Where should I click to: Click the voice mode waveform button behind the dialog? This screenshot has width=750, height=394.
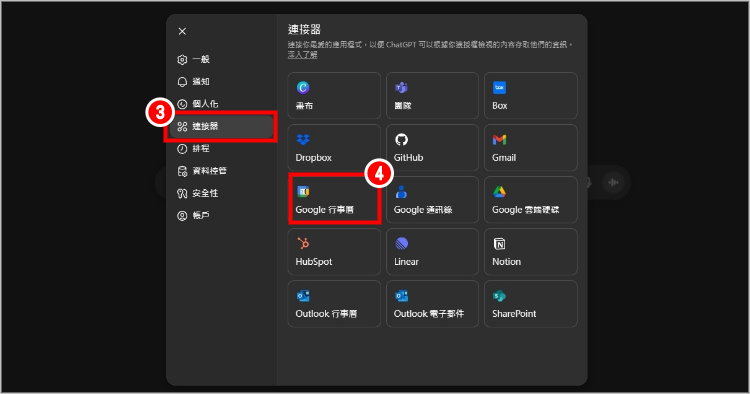(613, 182)
